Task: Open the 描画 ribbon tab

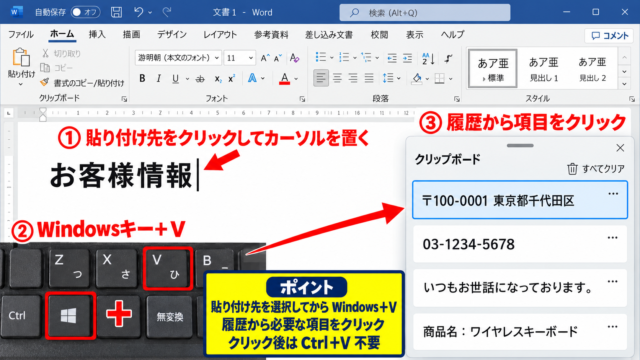Action: pyautogui.click(x=131, y=35)
